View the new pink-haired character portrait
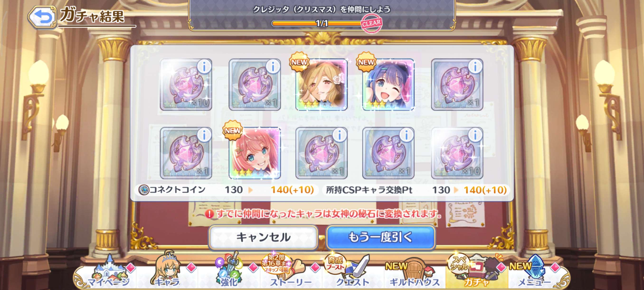 (255, 153)
